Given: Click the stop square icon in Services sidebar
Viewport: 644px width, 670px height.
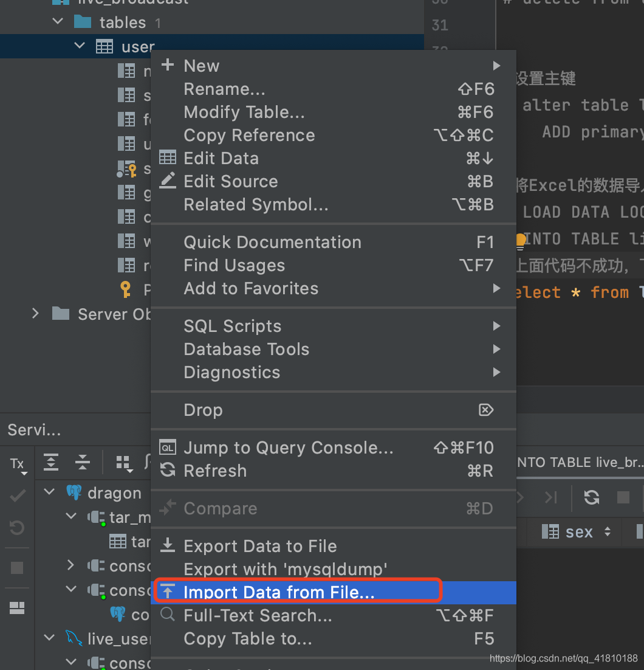Looking at the screenshot, I should click(x=17, y=568).
